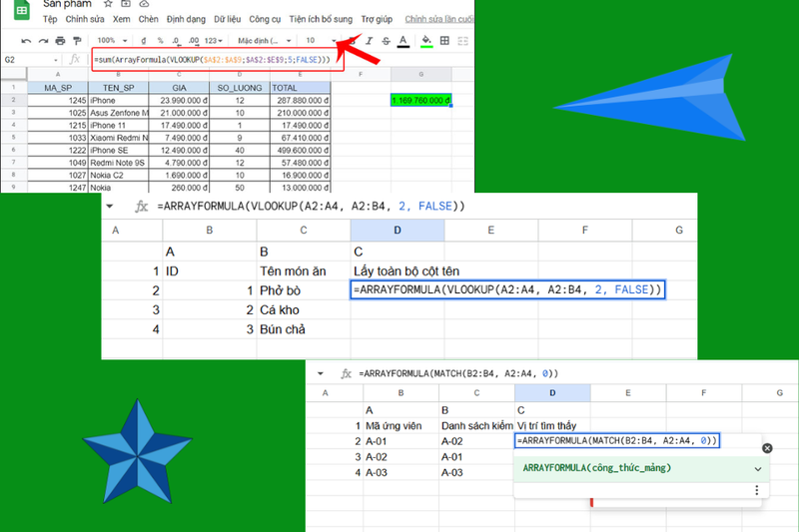799x532 pixels.
Task: Select the Paint format tool
Action: [x=77, y=41]
